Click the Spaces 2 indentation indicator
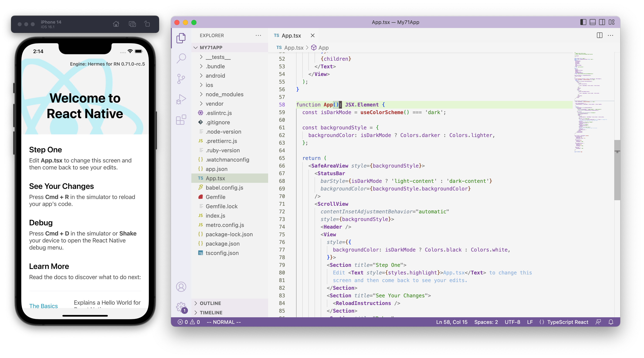This screenshot has width=644, height=358. click(x=485, y=322)
